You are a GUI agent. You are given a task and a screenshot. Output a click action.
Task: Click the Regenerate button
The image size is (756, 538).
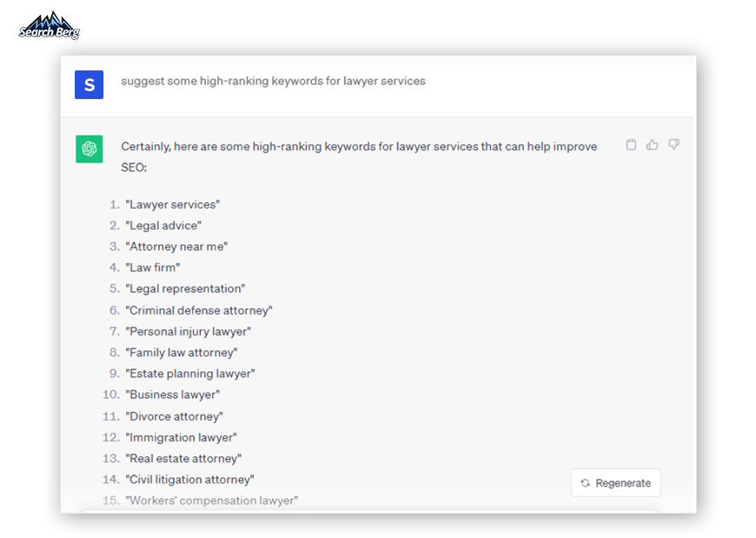point(616,482)
